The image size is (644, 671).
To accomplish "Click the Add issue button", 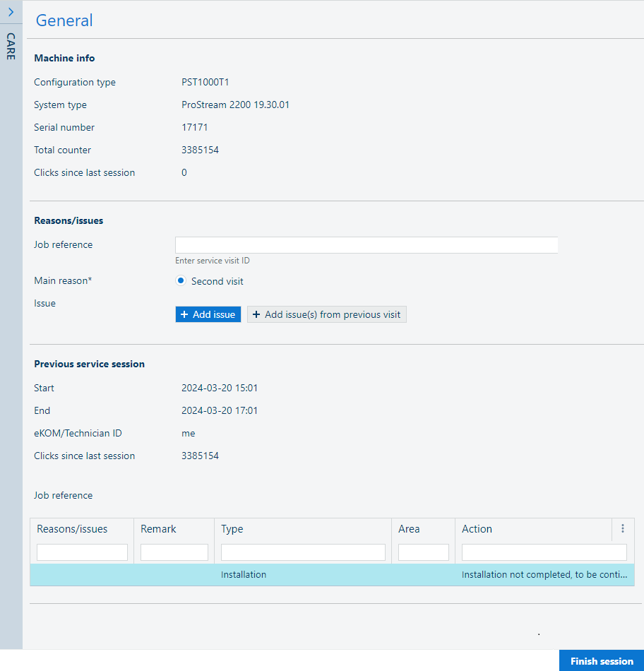I will (208, 314).
